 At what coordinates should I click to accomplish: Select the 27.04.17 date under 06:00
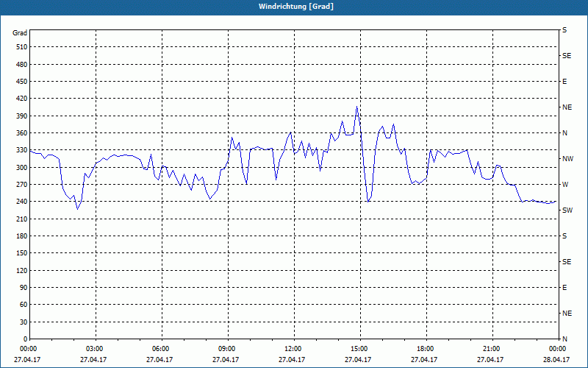point(159,359)
